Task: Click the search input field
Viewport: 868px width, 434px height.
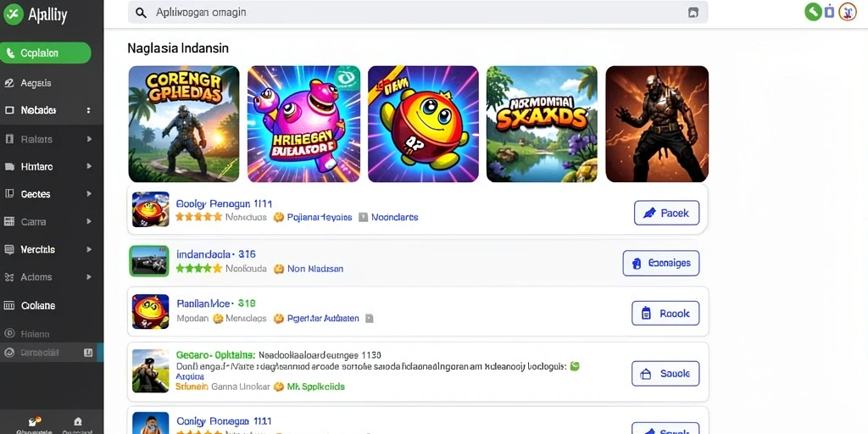Action: click(x=418, y=13)
